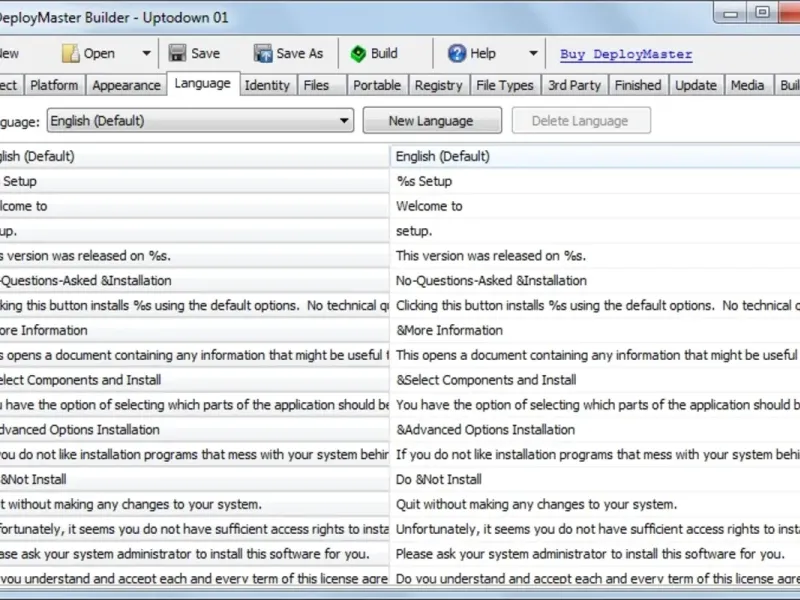Open the Media tab
Viewport: 800px width, 600px height.
coord(747,85)
